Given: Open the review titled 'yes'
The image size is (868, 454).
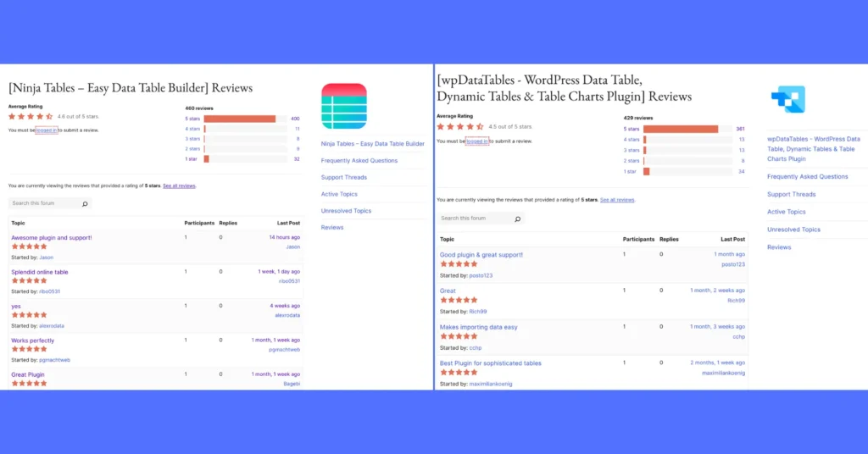Looking at the screenshot, I should point(16,307).
